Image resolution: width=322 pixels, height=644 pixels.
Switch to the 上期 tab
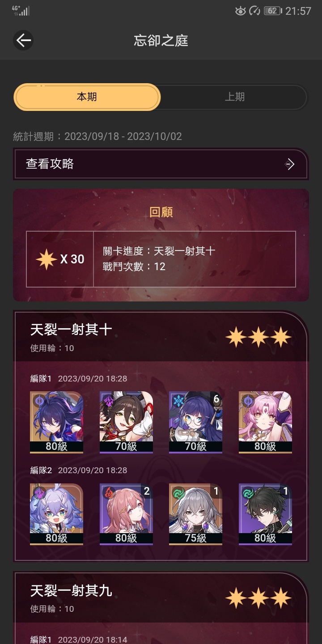point(234,97)
